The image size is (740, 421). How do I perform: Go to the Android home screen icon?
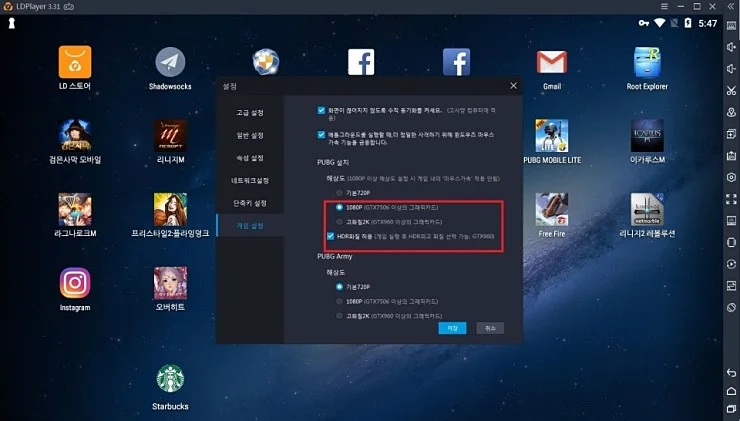[731, 391]
